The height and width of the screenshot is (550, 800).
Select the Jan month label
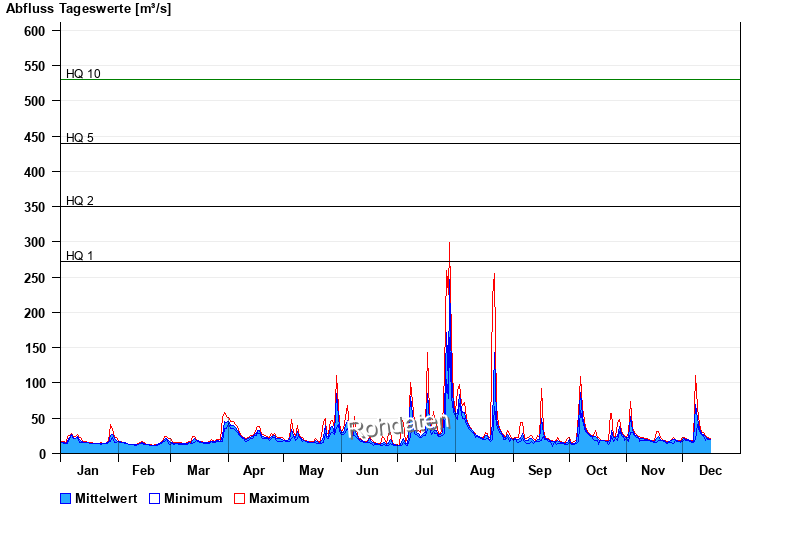[x=88, y=471]
